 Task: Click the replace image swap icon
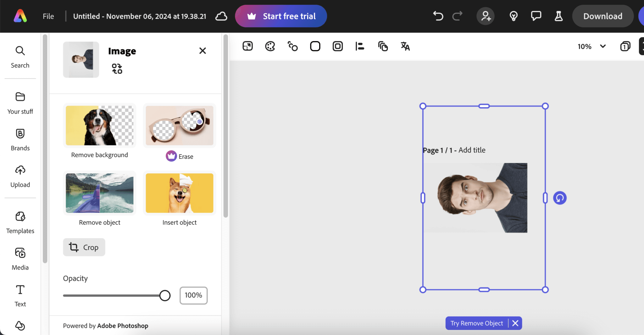(117, 68)
